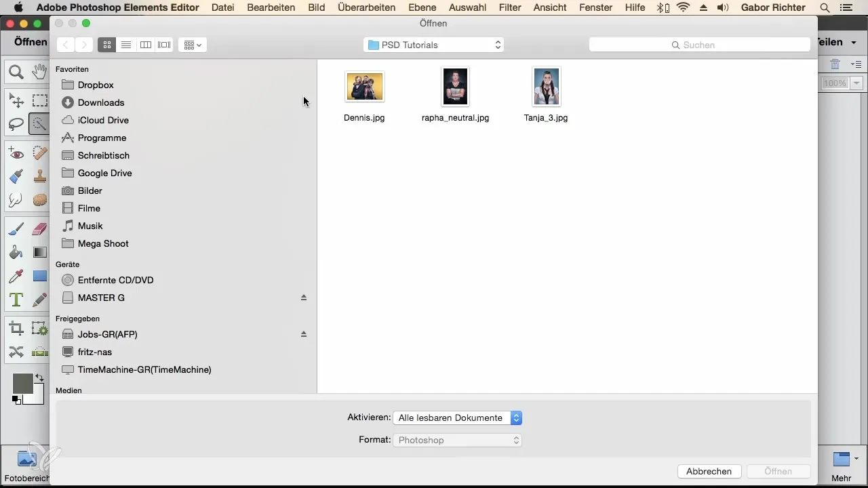Select the Color Picker eyedropper tool
The width and height of the screenshot is (868, 488).
[16, 276]
